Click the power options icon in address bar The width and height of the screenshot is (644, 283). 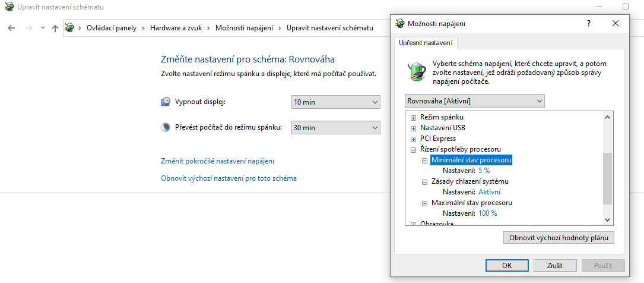tap(69, 28)
